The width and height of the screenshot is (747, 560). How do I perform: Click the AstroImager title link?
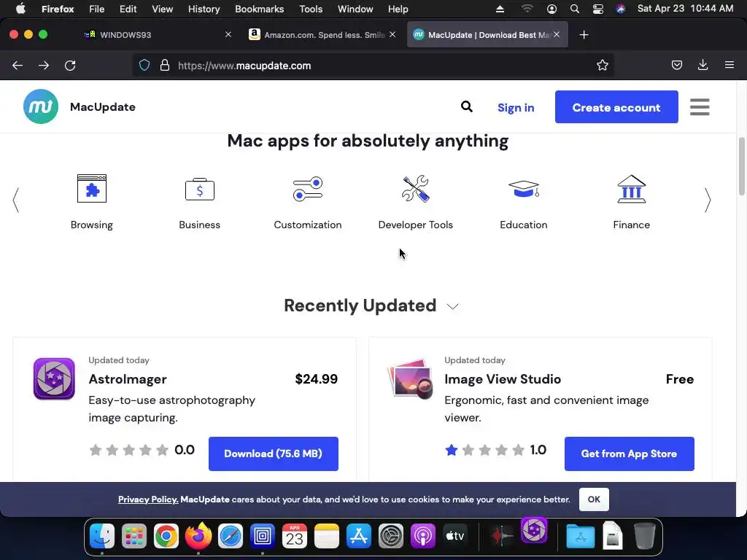128,379
